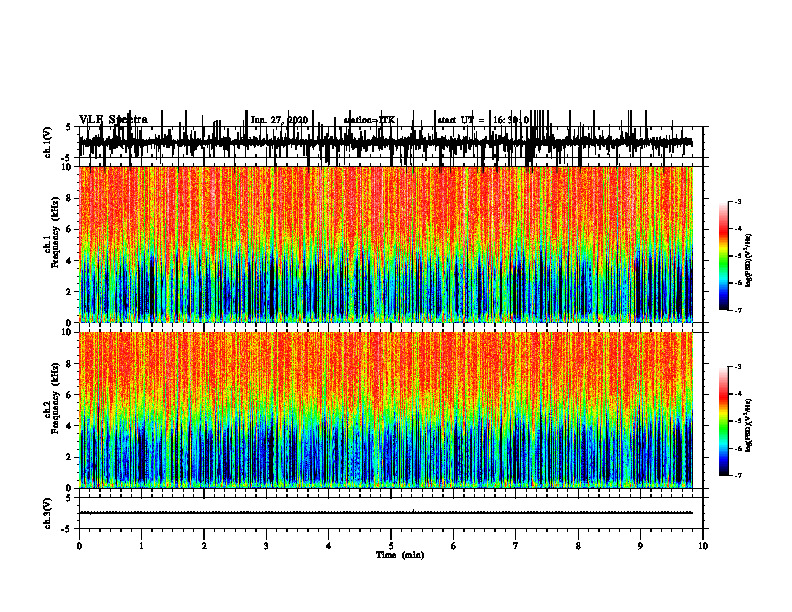This screenshot has height=612, width=792.
Task: Click the ch.1 color bar "-7" label
Action: click(738, 310)
